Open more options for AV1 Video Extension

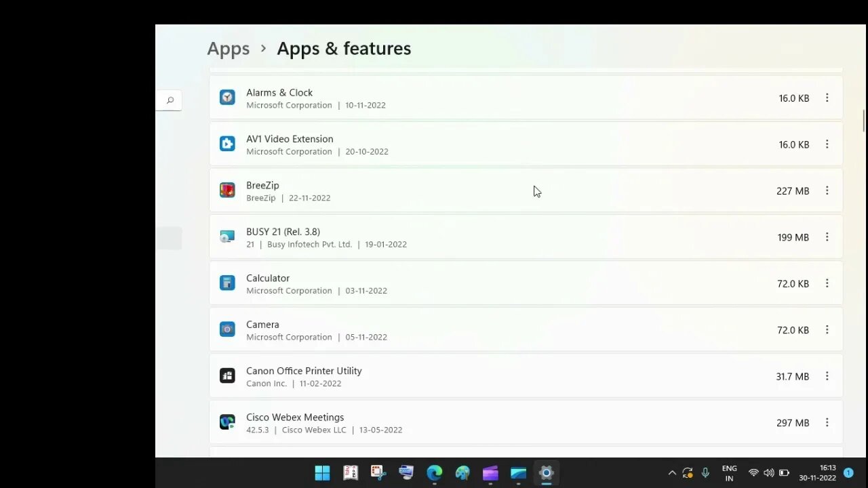[x=827, y=144]
